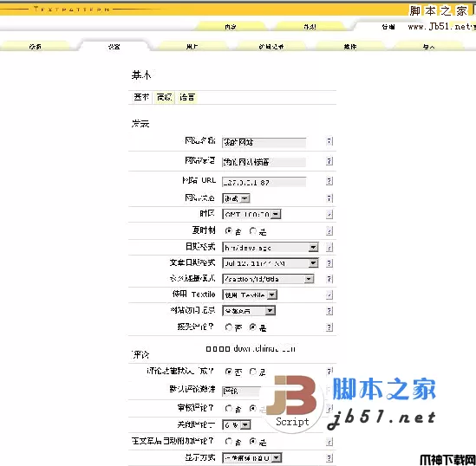Click help icon for 在文章后自动附加评论 row
This screenshot has width=476, height=466.
(x=329, y=442)
